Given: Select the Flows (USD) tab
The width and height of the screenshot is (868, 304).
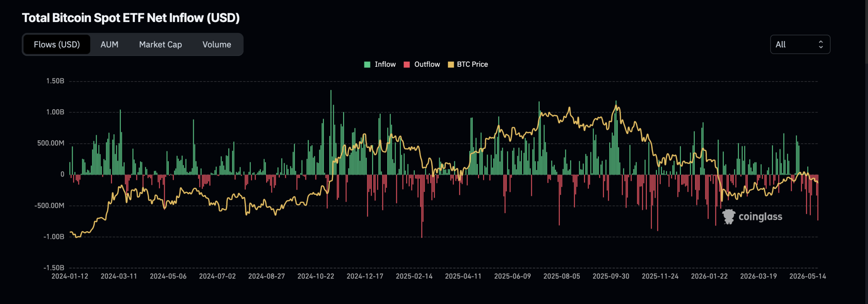Looking at the screenshot, I should pyautogui.click(x=57, y=44).
